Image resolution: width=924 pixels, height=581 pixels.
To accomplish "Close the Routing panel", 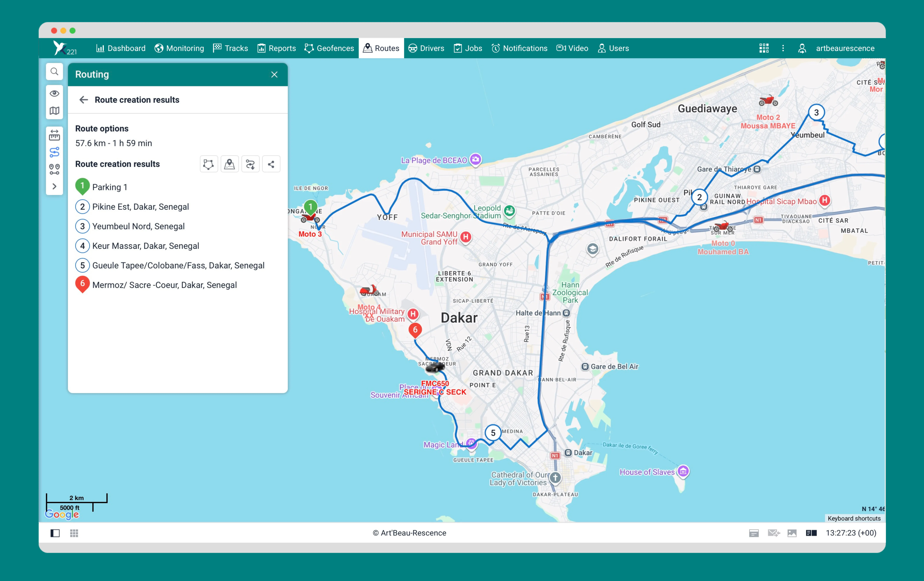I will point(274,74).
